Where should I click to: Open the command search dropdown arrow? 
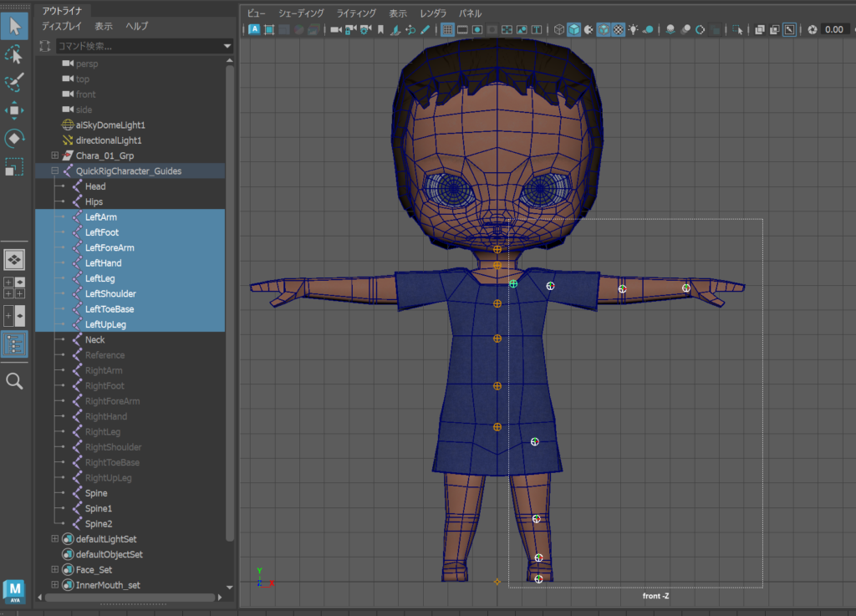[227, 46]
